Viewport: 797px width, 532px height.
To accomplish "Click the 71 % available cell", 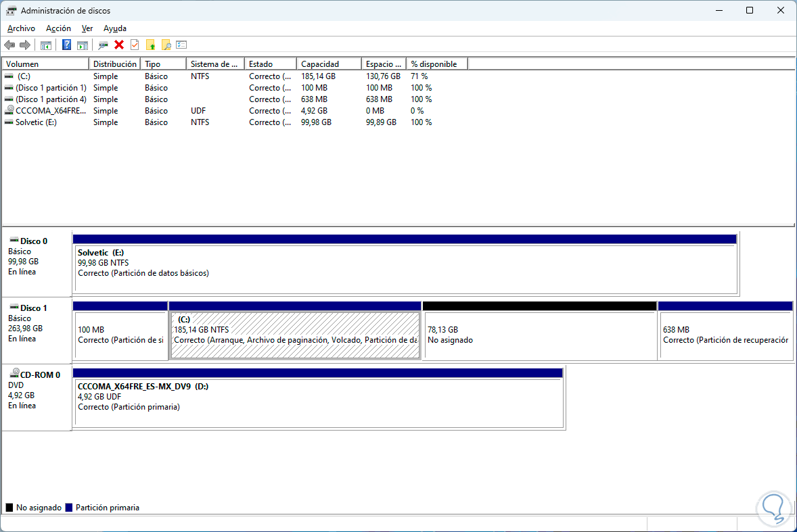I will pos(419,76).
